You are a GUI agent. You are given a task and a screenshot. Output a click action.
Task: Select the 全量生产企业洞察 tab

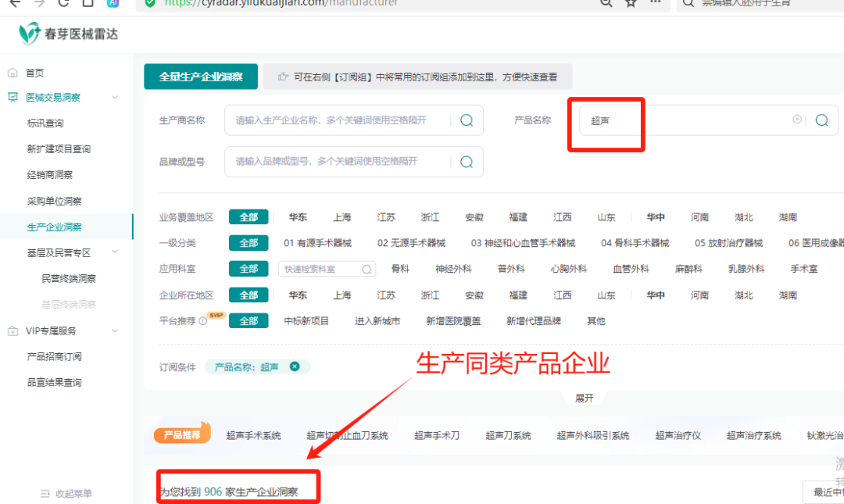(x=200, y=77)
